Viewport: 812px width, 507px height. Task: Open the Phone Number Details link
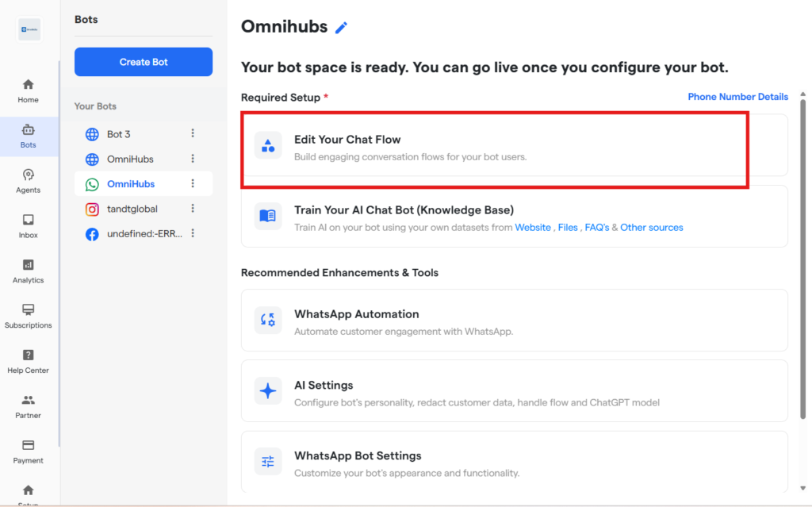(737, 97)
